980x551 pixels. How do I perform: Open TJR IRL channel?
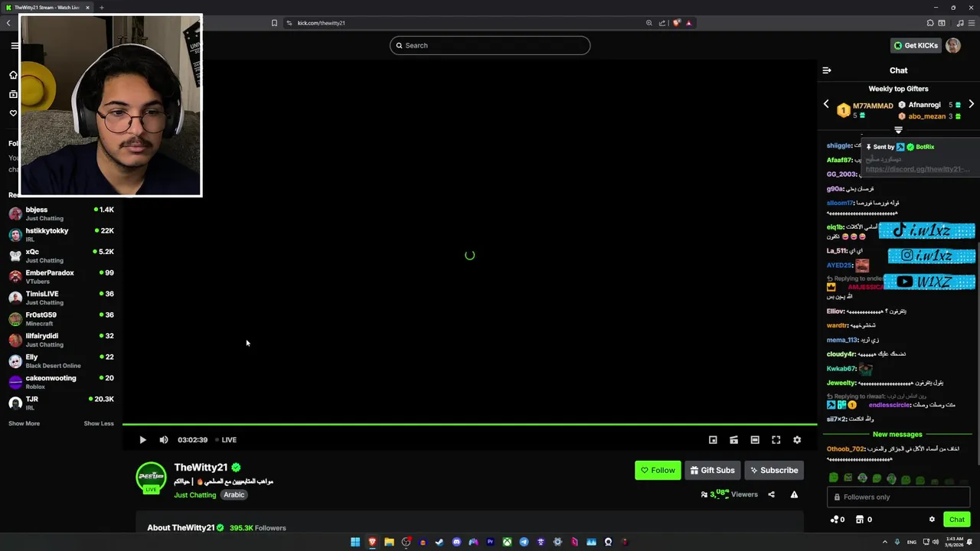[61, 403]
